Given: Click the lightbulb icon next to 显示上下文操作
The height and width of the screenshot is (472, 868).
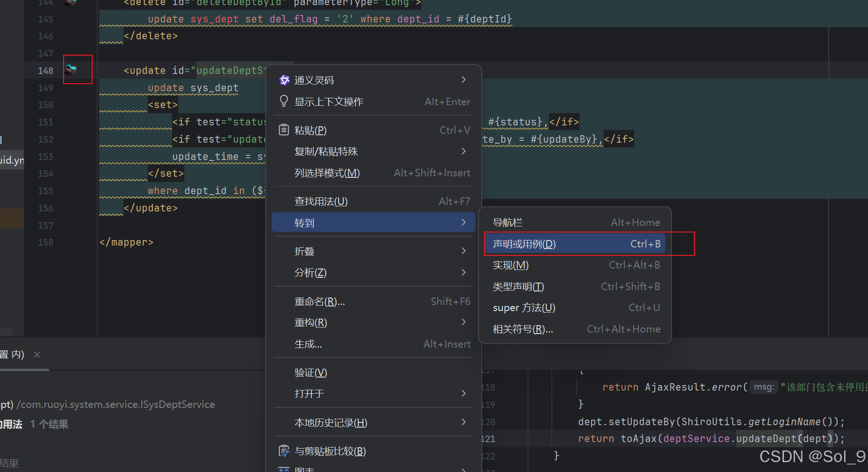Looking at the screenshot, I should click(283, 102).
